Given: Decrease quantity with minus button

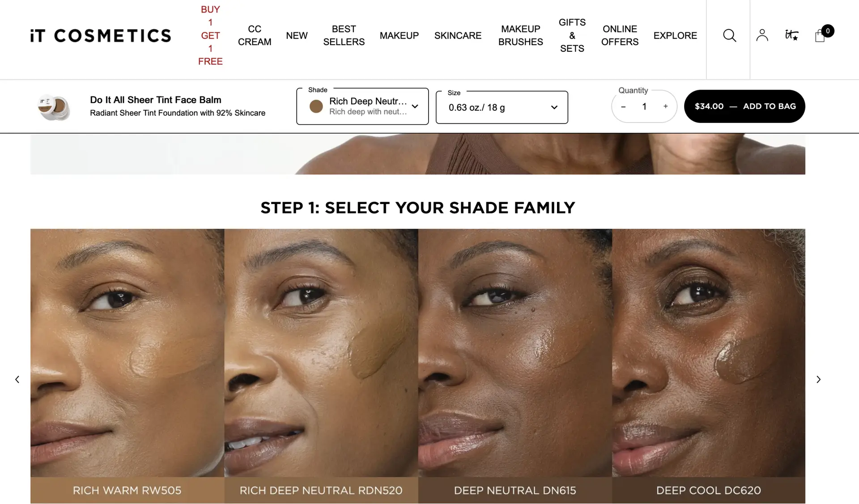Looking at the screenshot, I should click(623, 106).
